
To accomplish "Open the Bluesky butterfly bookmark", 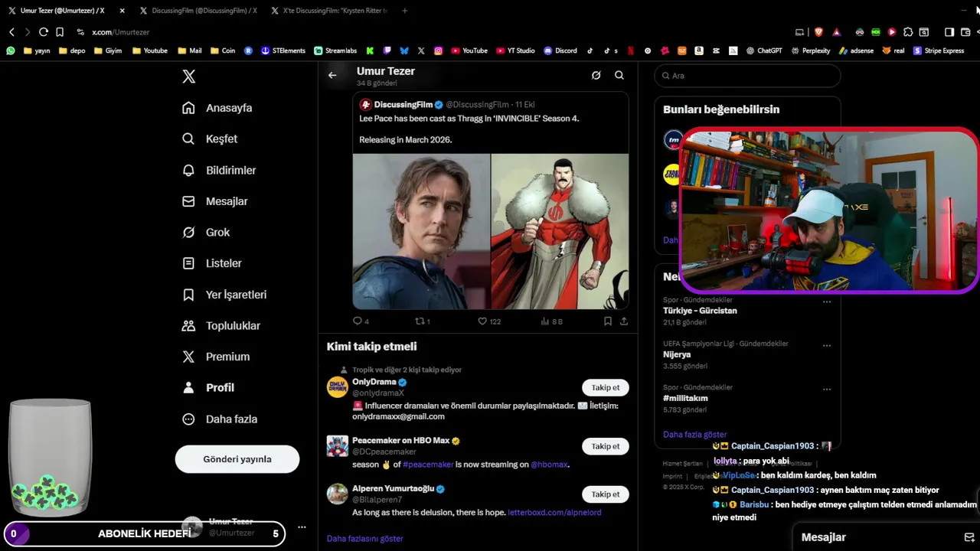I will coord(404,51).
